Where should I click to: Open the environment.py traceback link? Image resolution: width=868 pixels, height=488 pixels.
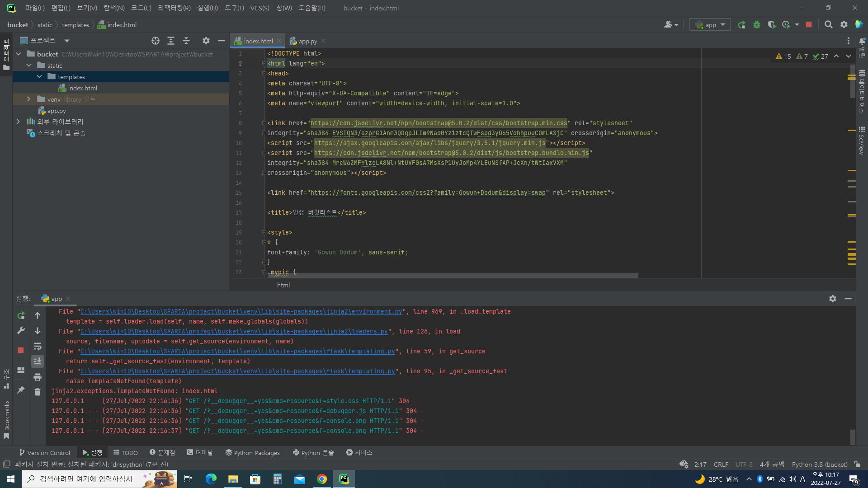pos(241,311)
